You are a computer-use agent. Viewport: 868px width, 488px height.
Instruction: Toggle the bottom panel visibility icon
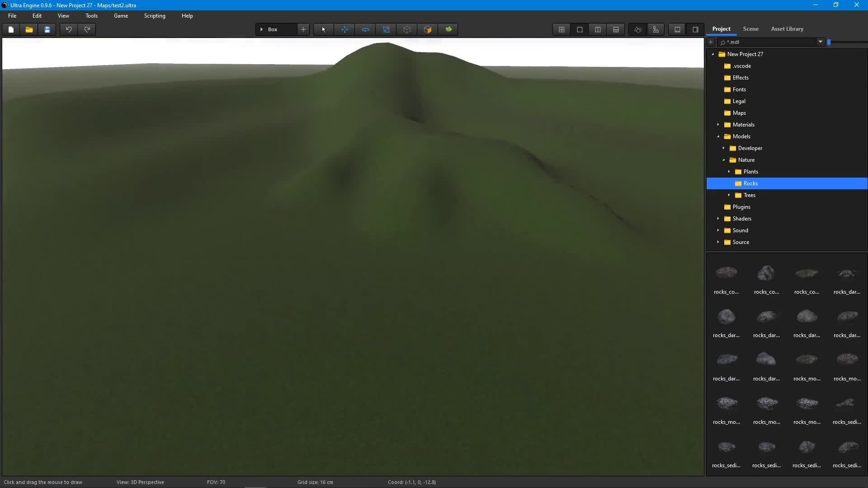coord(677,29)
